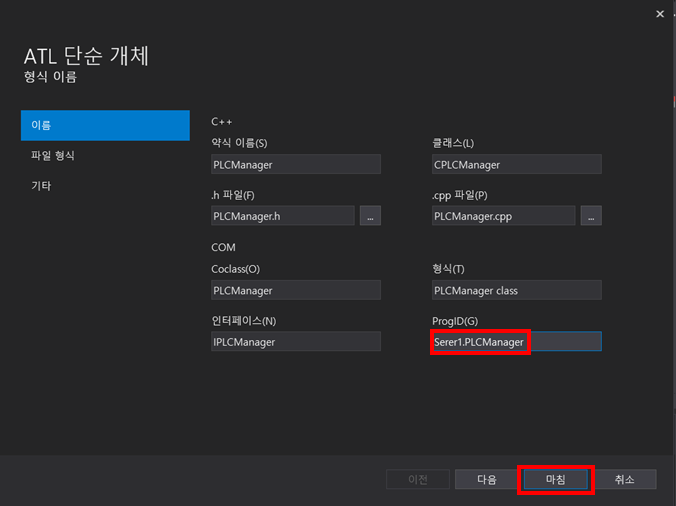
Task: Click the ATL 단순 개체 title
Action: coord(86,56)
